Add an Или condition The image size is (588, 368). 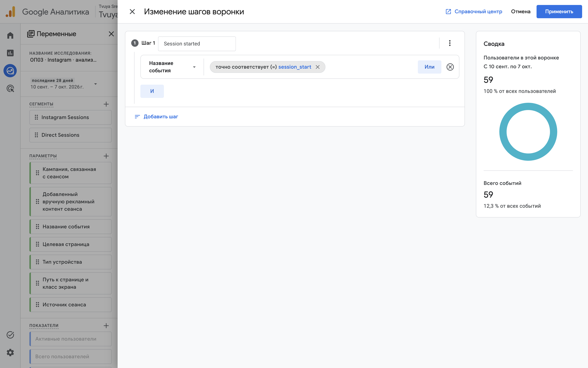point(429,67)
